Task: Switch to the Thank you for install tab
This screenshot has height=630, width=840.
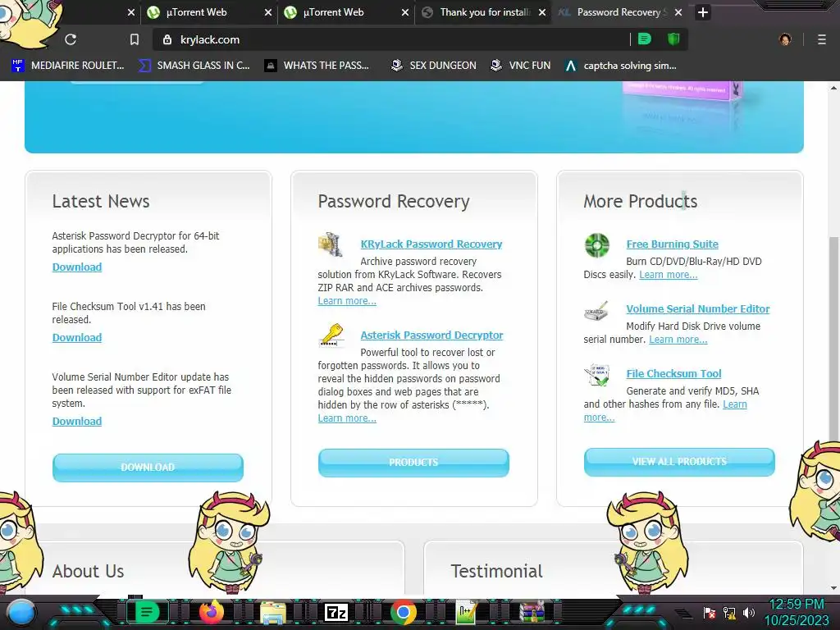Action: pyautogui.click(x=484, y=11)
